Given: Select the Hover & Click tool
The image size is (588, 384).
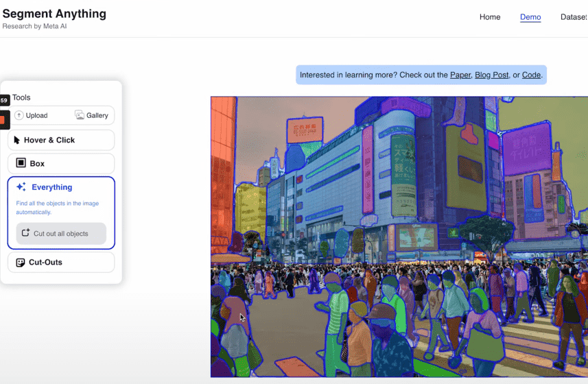Looking at the screenshot, I should pyautogui.click(x=61, y=140).
